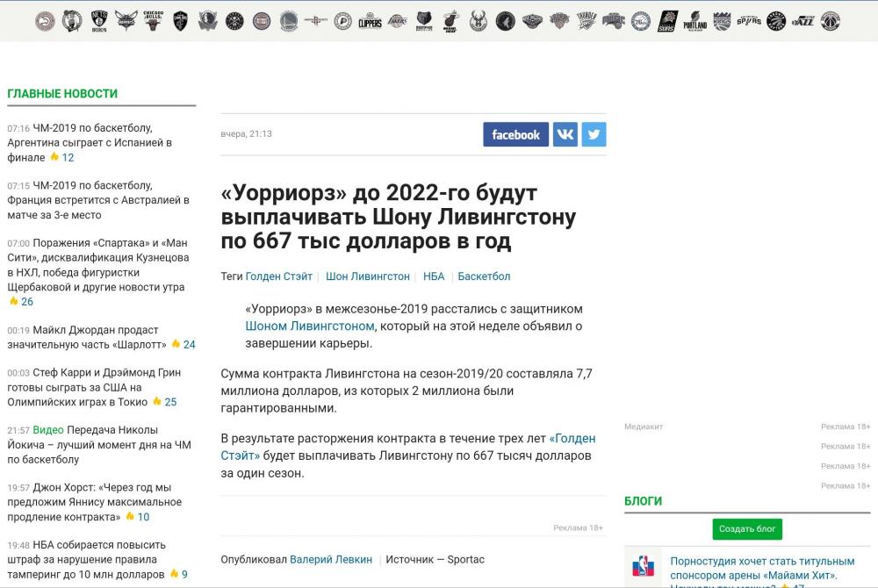878x588 pixels.
Task: Select the Utah Jazz logo
Action: pos(803,20)
